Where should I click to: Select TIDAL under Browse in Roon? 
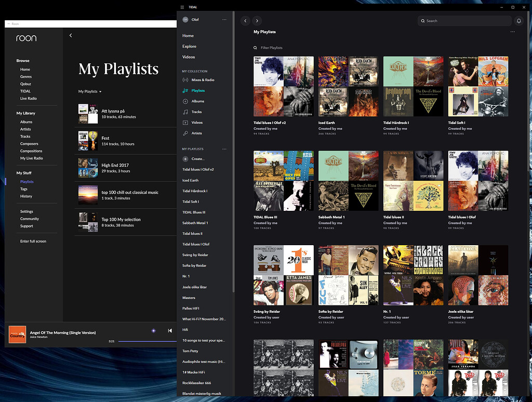click(25, 91)
